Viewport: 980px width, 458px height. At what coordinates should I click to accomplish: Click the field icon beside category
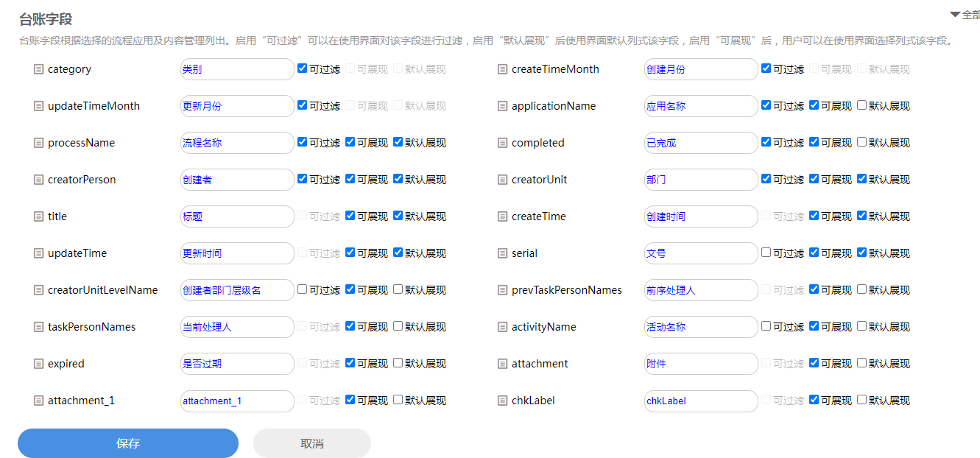[x=39, y=69]
